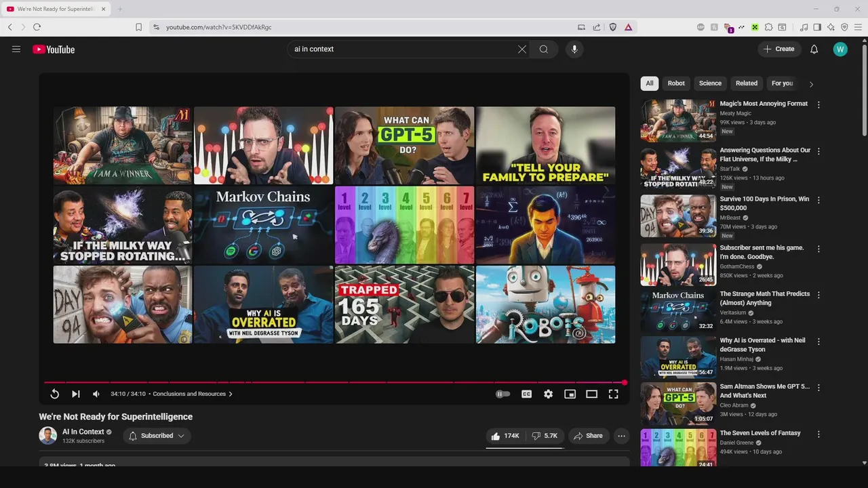The width and height of the screenshot is (868, 488).
Task: Select the Related filter chip
Action: pyautogui.click(x=747, y=83)
